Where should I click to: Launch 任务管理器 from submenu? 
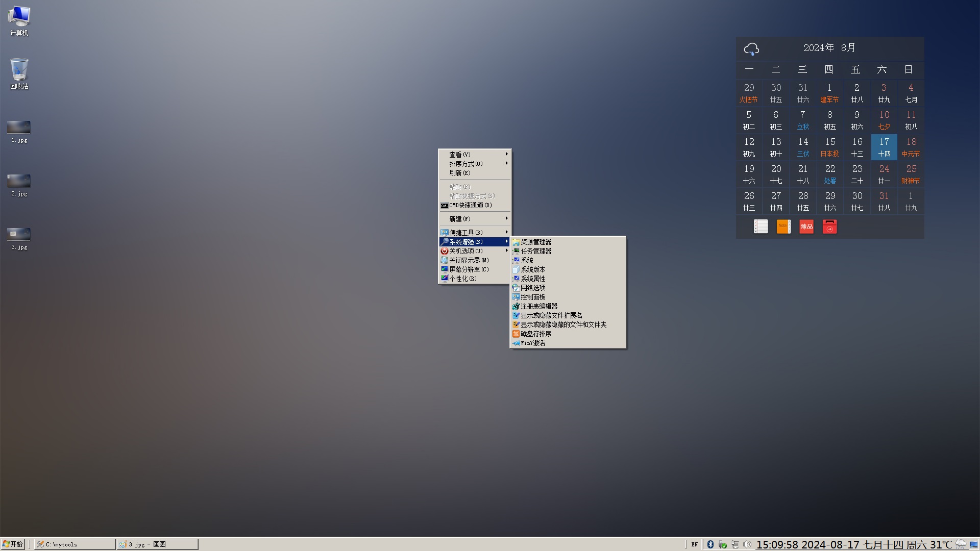568,251
